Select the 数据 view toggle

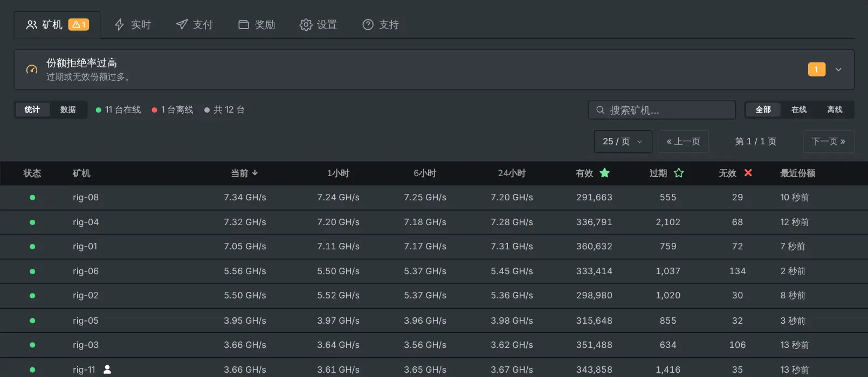pos(68,110)
